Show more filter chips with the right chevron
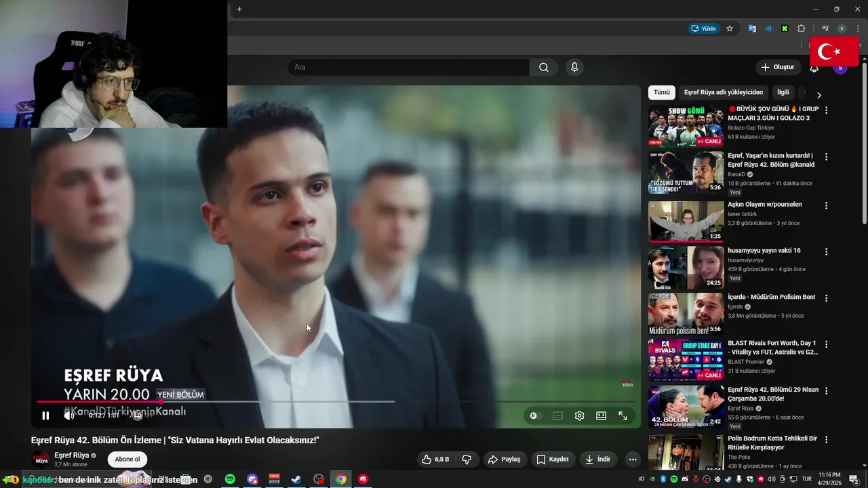 (x=818, y=95)
